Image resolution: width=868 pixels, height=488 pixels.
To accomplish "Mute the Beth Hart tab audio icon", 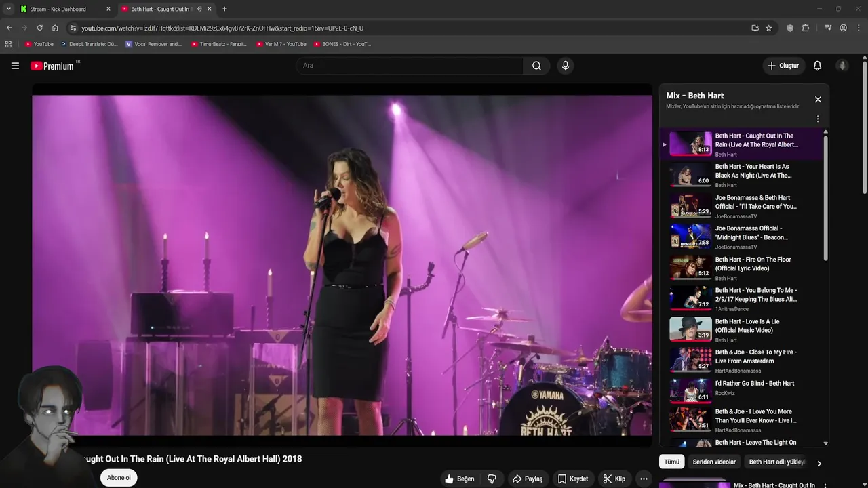I will point(199,9).
